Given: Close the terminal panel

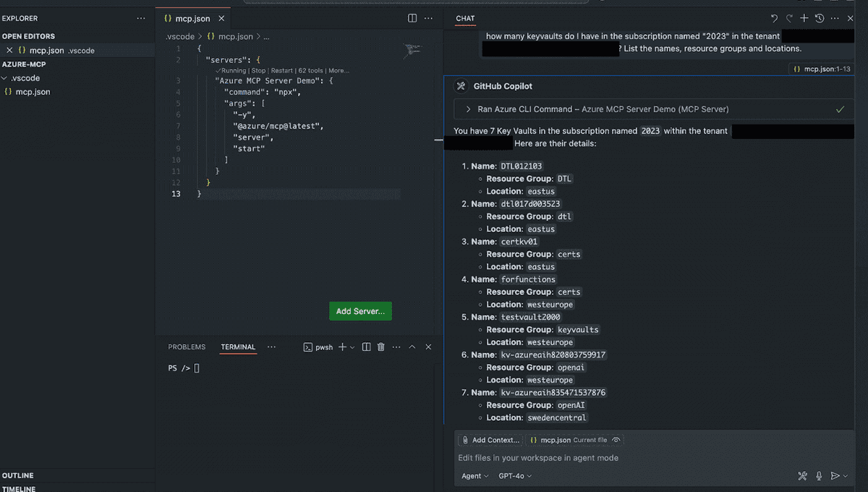Looking at the screenshot, I should pos(428,347).
